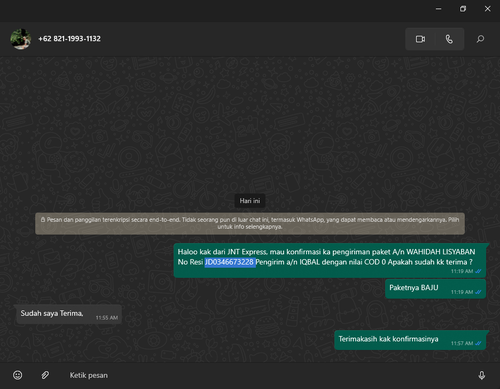
Task: Open the emoji picker
Action: point(18,375)
